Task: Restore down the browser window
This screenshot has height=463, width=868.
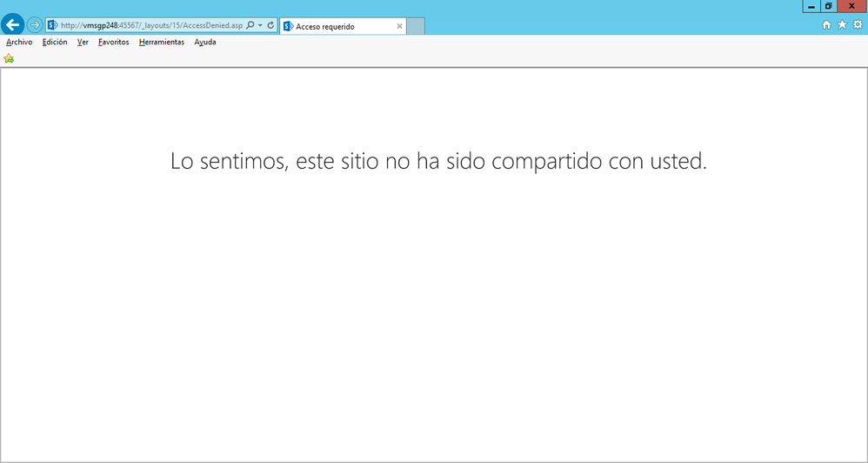Action: pos(829,6)
